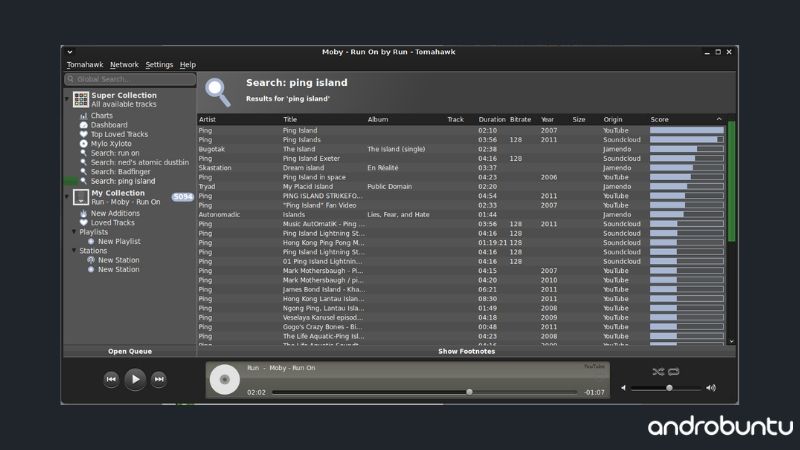Open My Collection icon
The width and height of the screenshot is (800, 450).
[81, 197]
